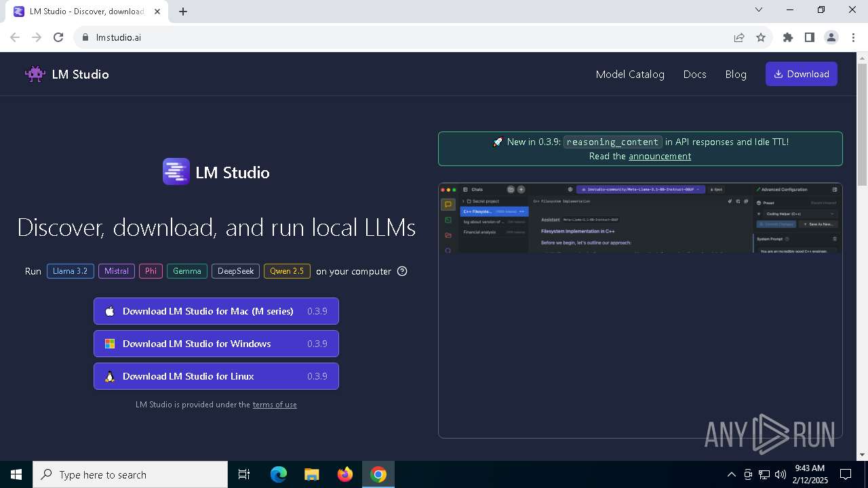Click the center LM Studio logo icon
This screenshot has width=868, height=488.
[176, 171]
